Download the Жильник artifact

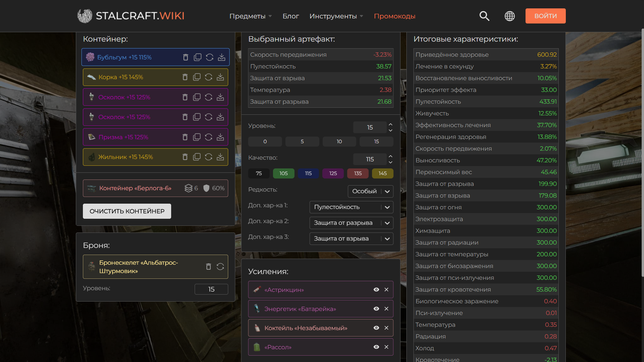click(x=220, y=157)
